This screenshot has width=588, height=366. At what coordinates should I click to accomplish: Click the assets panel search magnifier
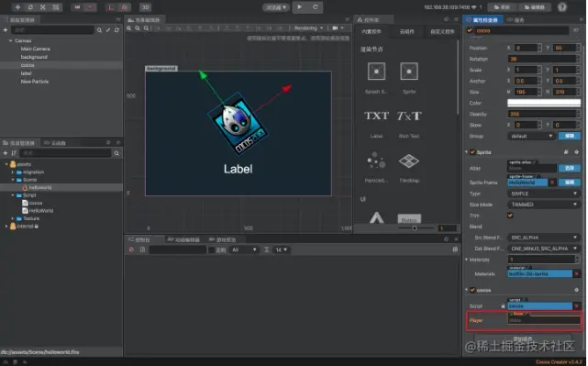[116, 153]
